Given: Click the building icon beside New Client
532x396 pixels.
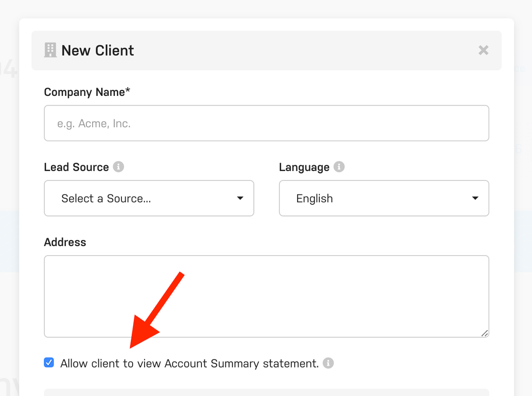Looking at the screenshot, I should pos(50,50).
